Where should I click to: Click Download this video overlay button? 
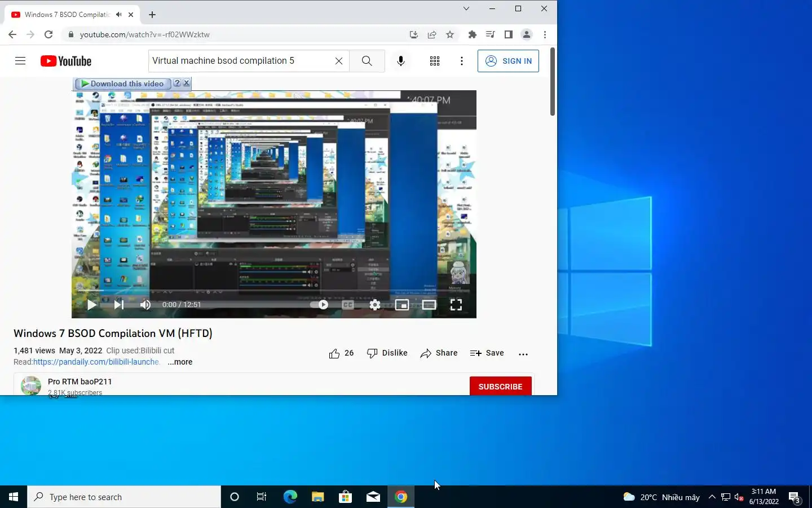122,84
